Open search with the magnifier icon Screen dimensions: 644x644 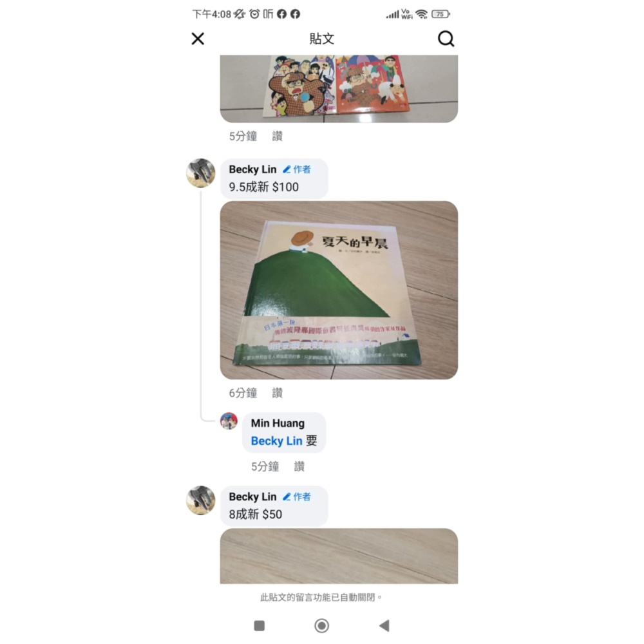tap(446, 39)
